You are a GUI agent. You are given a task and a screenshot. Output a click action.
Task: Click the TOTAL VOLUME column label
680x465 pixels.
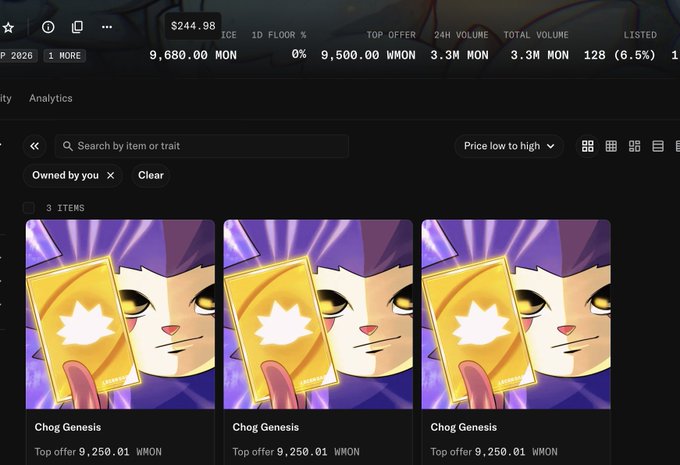(x=536, y=35)
